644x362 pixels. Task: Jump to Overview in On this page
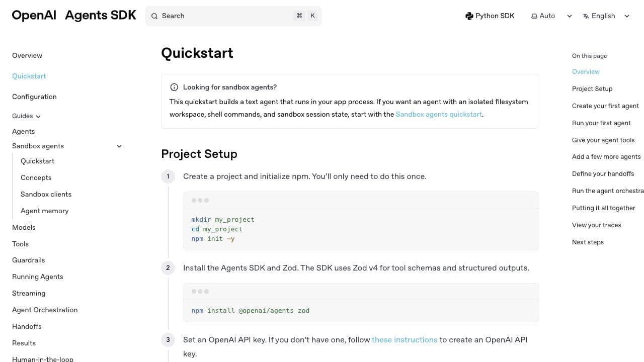click(586, 72)
